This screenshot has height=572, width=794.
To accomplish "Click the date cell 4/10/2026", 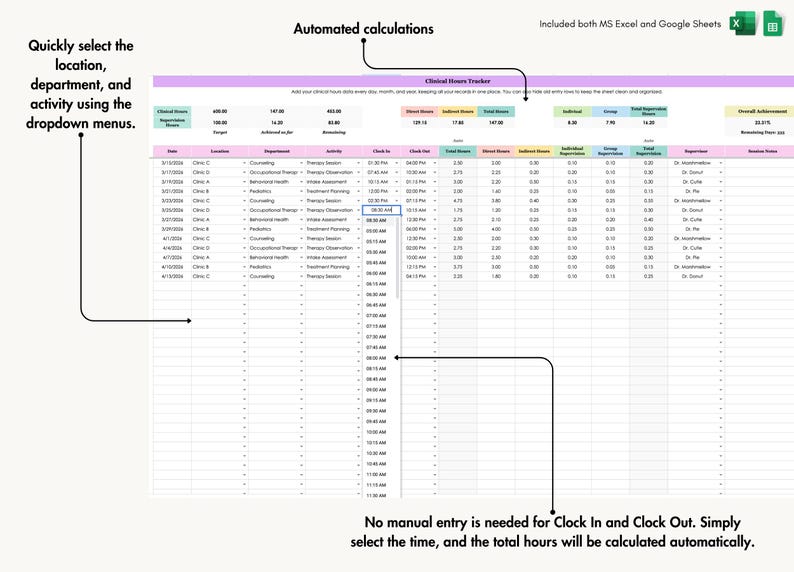I will click(x=172, y=267).
